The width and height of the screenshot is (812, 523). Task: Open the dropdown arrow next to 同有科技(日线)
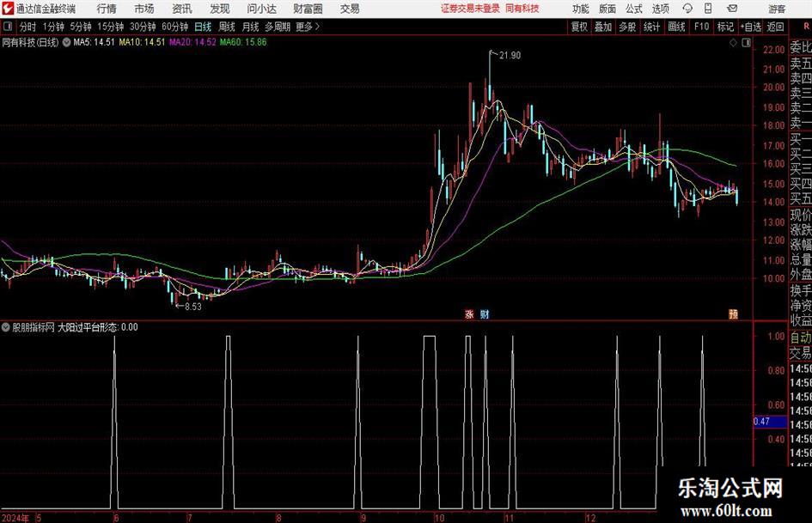66,42
